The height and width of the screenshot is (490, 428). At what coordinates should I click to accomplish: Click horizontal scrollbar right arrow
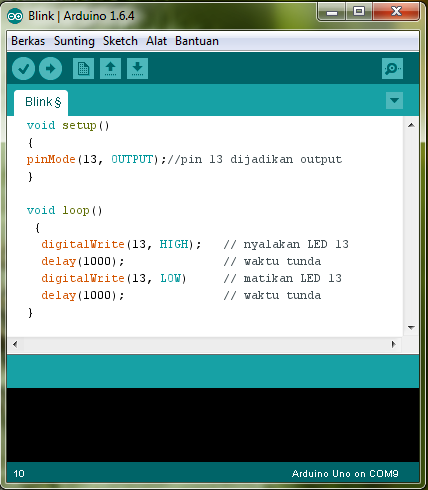(394, 344)
